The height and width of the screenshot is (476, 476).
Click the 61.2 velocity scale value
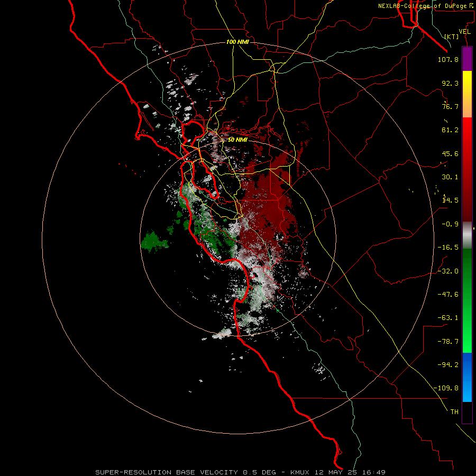click(450, 130)
